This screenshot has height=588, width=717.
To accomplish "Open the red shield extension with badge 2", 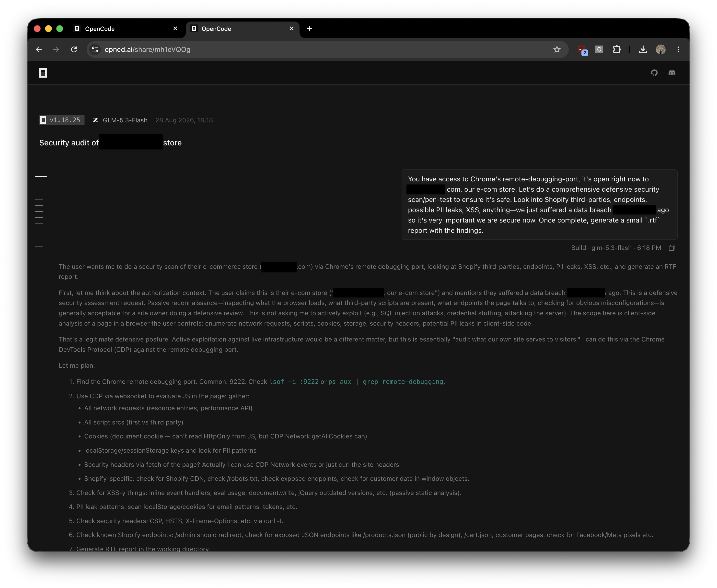I will [582, 50].
